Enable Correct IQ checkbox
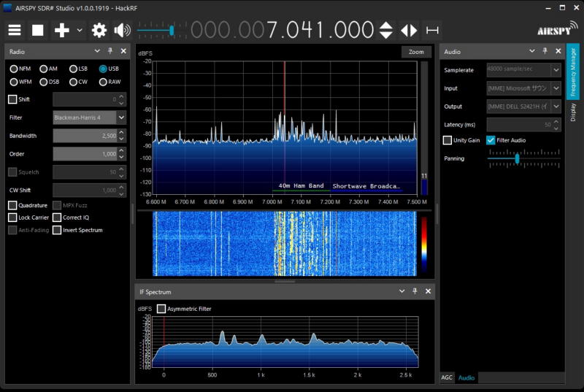Viewport: 584px width, 392px height. click(57, 218)
